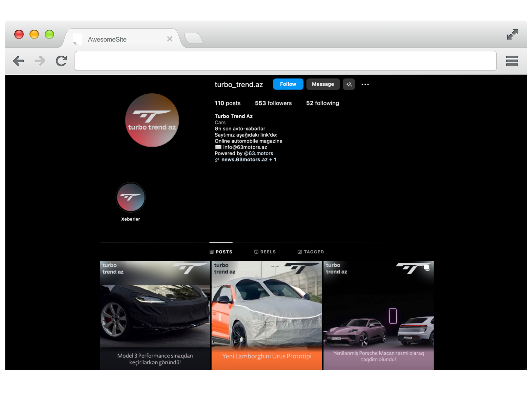The height and width of the screenshot is (399, 532).
Task: Click the 52 following count
Action: coord(323,103)
